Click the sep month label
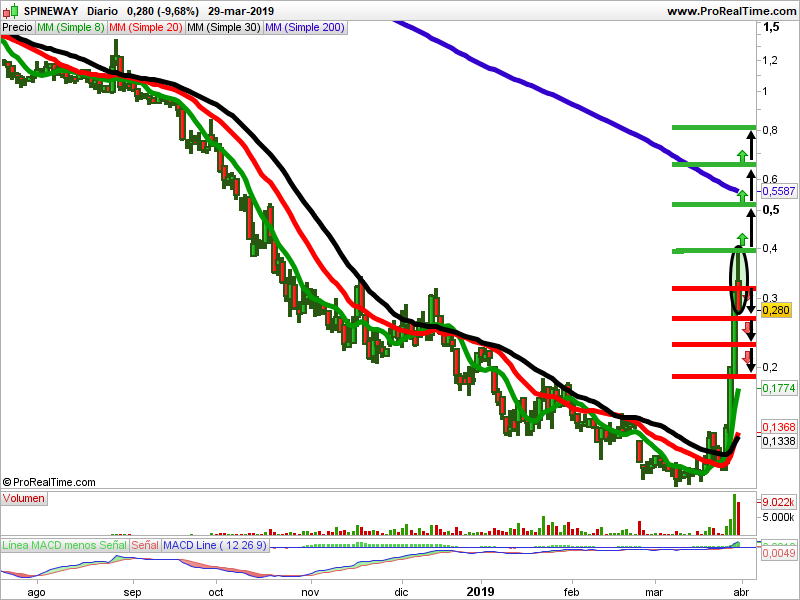Viewport: 800px width, 600px height. click(132, 592)
